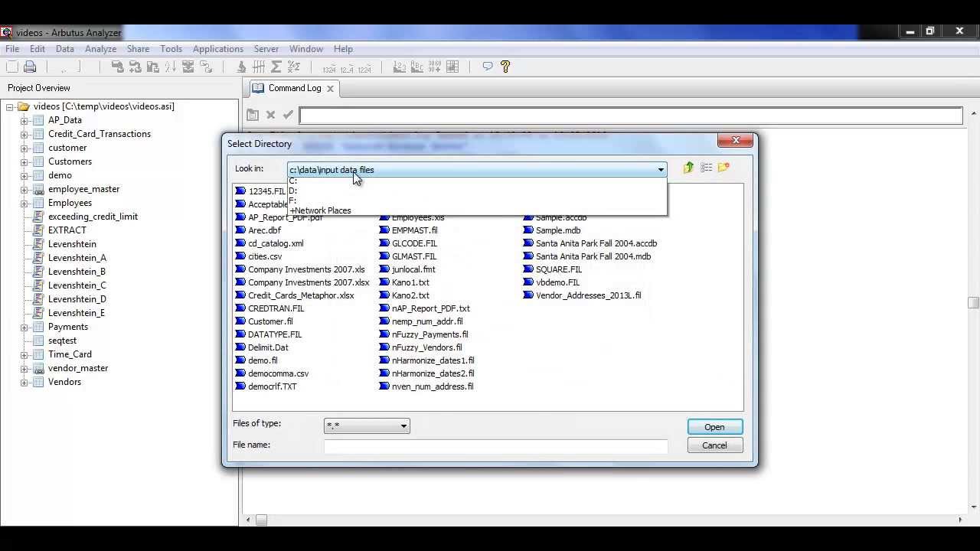Screen dimensions: 980x551
Task: Click the yellow question mark Help icon
Action: point(505,67)
